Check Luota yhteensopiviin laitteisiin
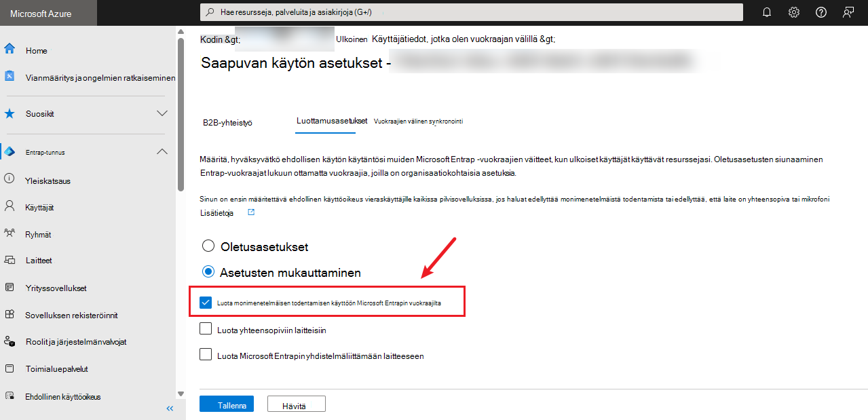 pos(206,329)
